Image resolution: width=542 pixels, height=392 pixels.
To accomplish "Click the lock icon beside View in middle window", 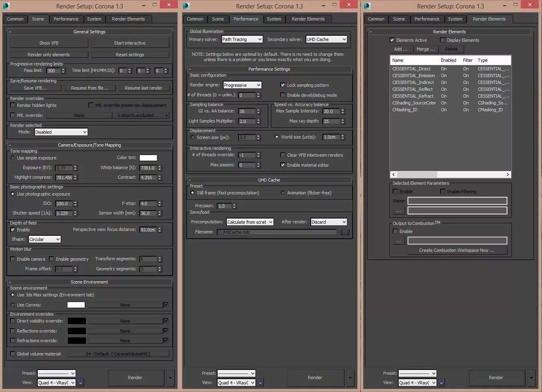I will pyautogui.click(x=261, y=382).
